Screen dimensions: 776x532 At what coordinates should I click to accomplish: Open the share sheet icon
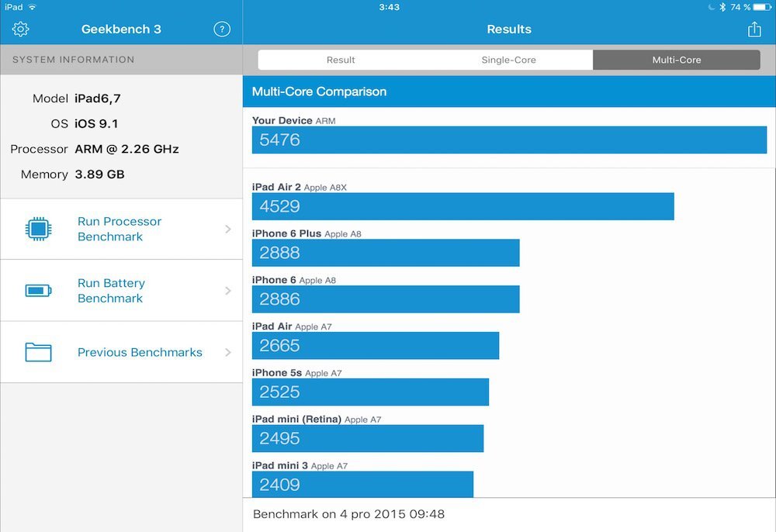(753, 28)
